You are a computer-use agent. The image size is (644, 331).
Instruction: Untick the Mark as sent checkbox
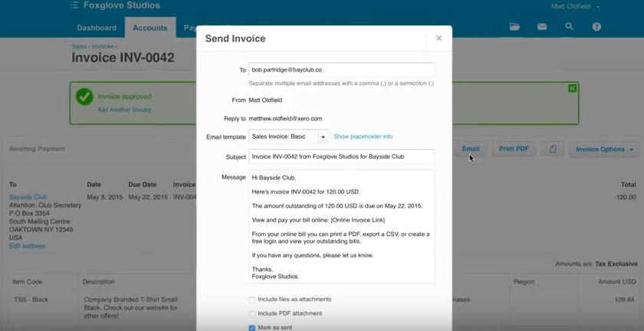[251, 328]
